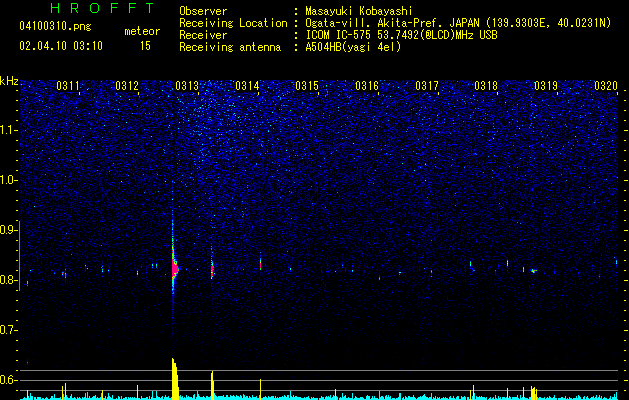The width and height of the screenshot is (629, 400).
Task: Click the observer name Masayuki Kobayashi
Action: click(359, 11)
